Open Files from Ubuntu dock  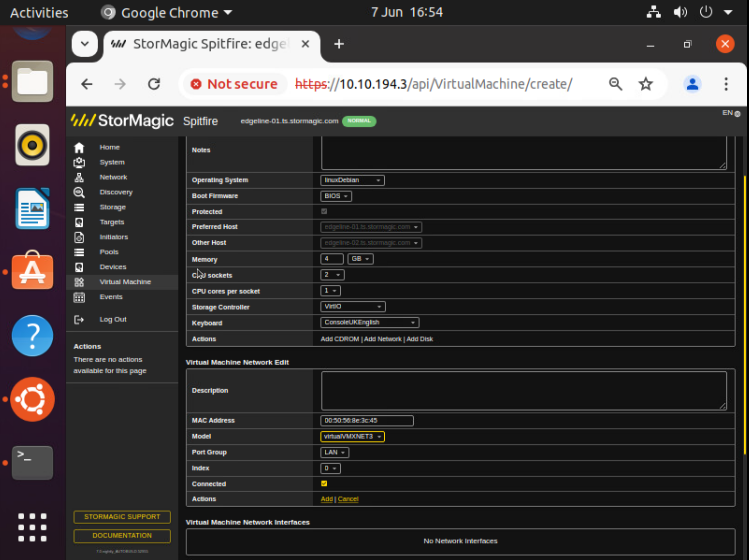coord(32,81)
